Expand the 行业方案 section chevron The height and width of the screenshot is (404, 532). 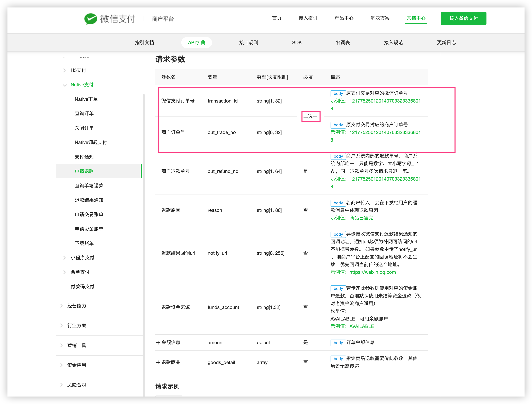pyautogui.click(x=61, y=325)
